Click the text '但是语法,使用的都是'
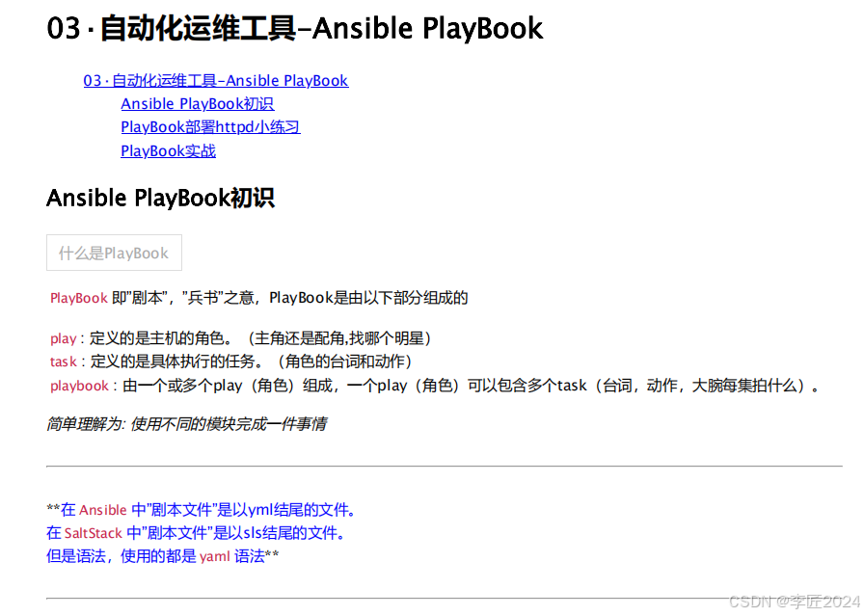 pyautogui.click(x=121, y=556)
